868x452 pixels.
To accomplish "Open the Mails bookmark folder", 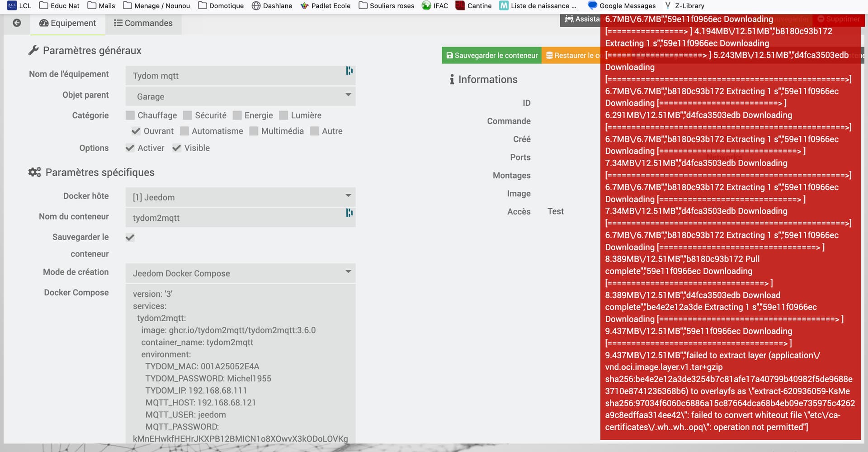I will tap(101, 6).
